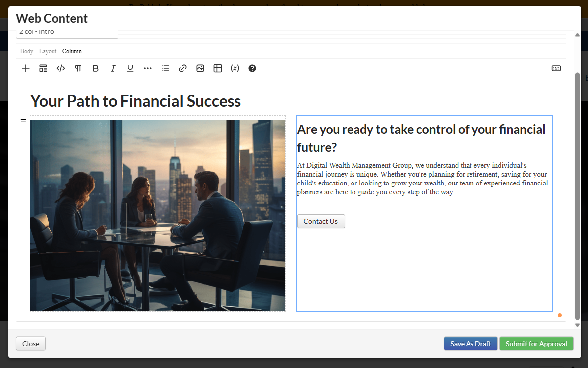Click the 'Your Path to Financial Success' heading
This screenshot has height=368, width=588.
[x=135, y=101]
